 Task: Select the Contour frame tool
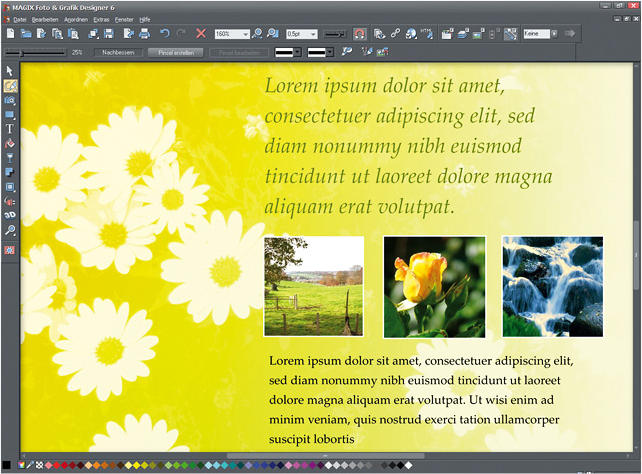(x=10, y=187)
